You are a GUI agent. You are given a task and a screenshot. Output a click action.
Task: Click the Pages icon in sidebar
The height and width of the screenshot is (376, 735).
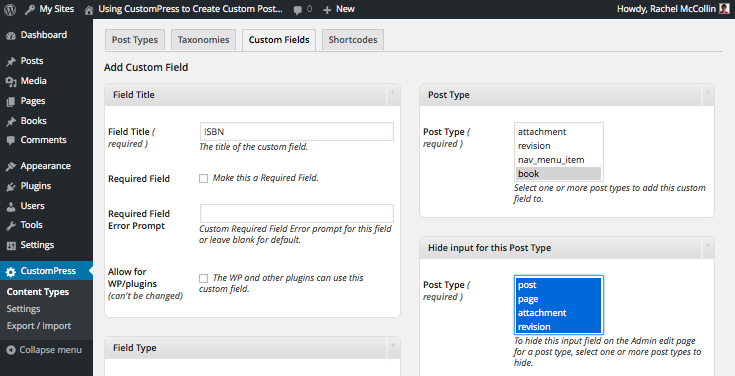(x=11, y=101)
